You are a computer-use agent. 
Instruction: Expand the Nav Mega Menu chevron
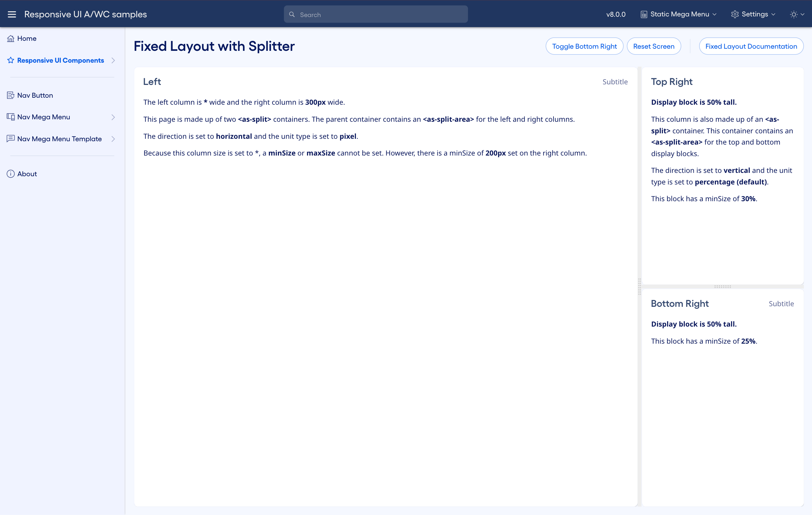coord(113,117)
